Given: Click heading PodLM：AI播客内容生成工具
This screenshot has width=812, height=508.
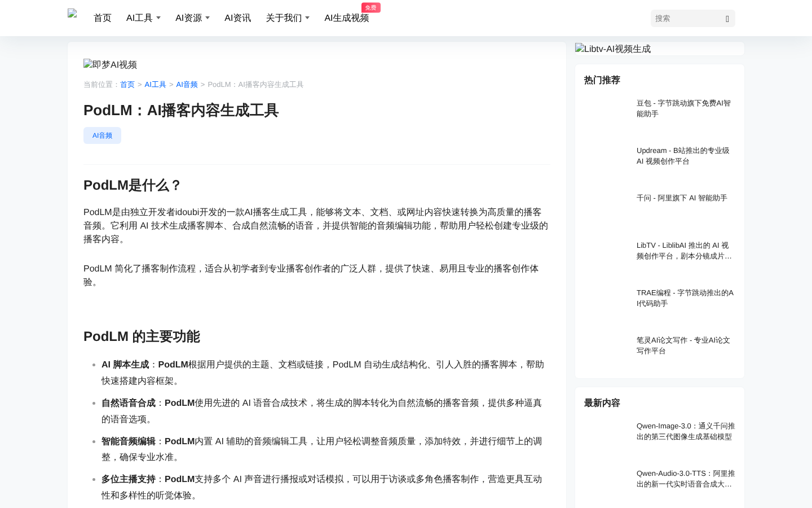Looking at the screenshot, I should [x=181, y=110].
